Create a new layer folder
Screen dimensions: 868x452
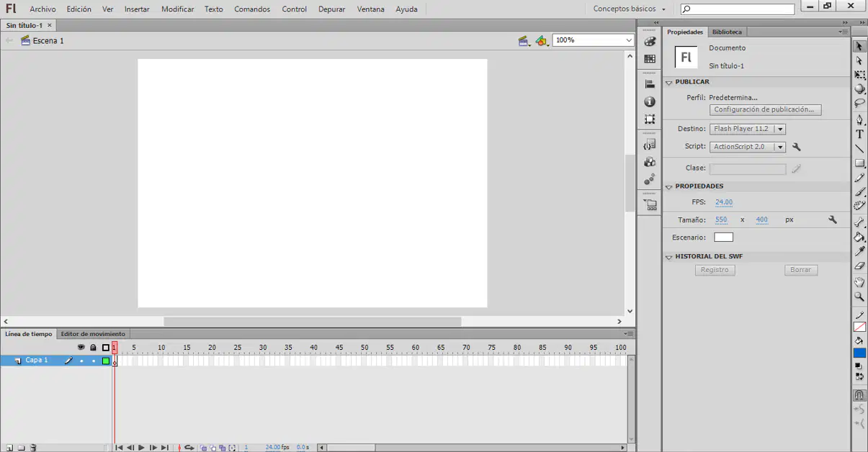(21, 448)
